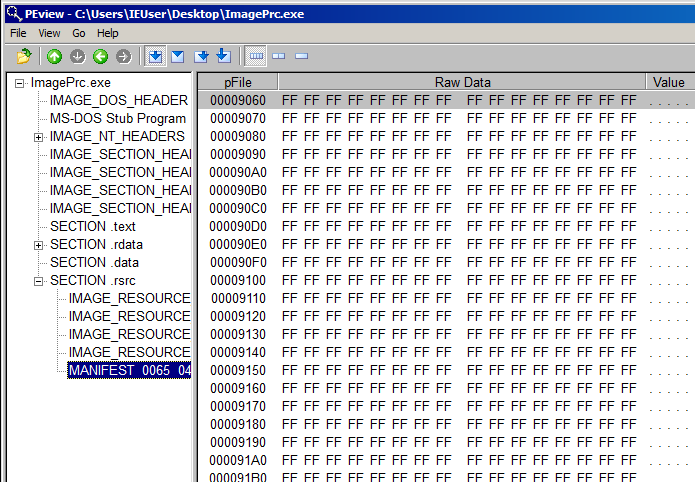
Task: Click offset 00009150 in pFile column
Action: [238, 371]
